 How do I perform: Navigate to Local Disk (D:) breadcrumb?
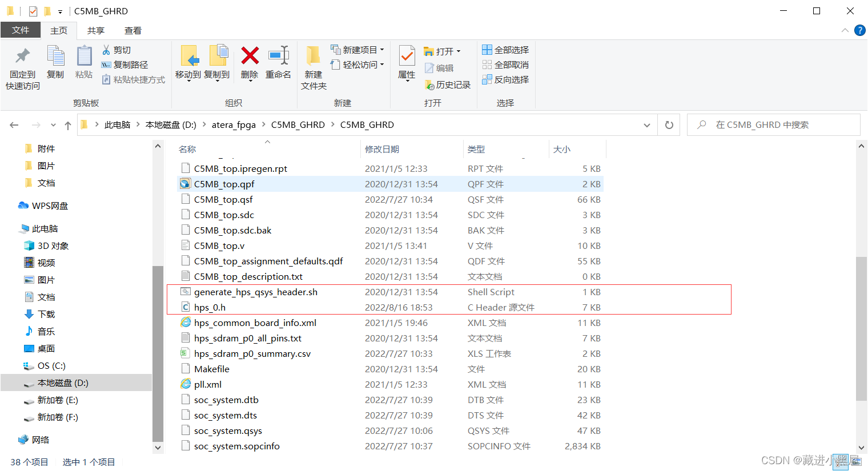click(x=171, y=125)
